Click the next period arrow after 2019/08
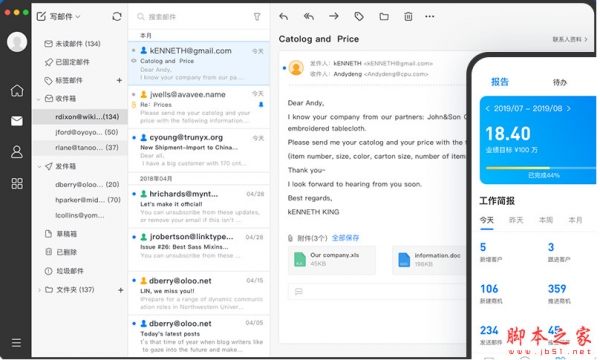600x360 pixels. [x=569, y=109]
